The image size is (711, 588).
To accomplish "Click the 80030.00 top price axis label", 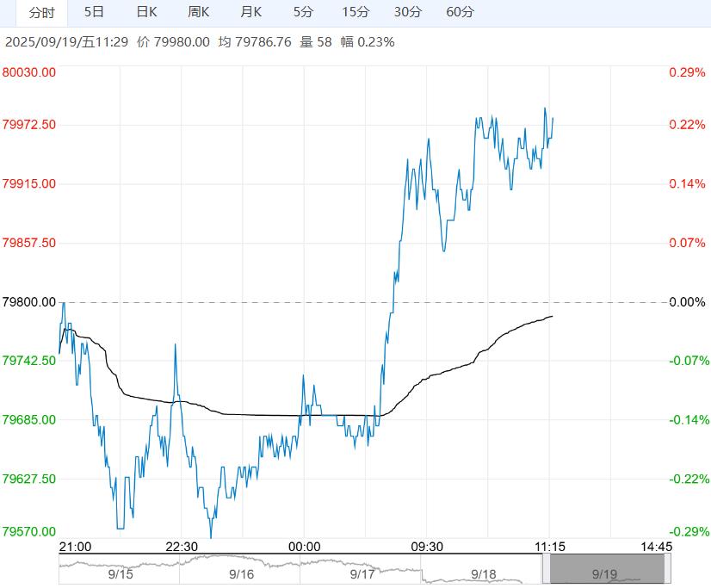I will click(x=29, y=72).
